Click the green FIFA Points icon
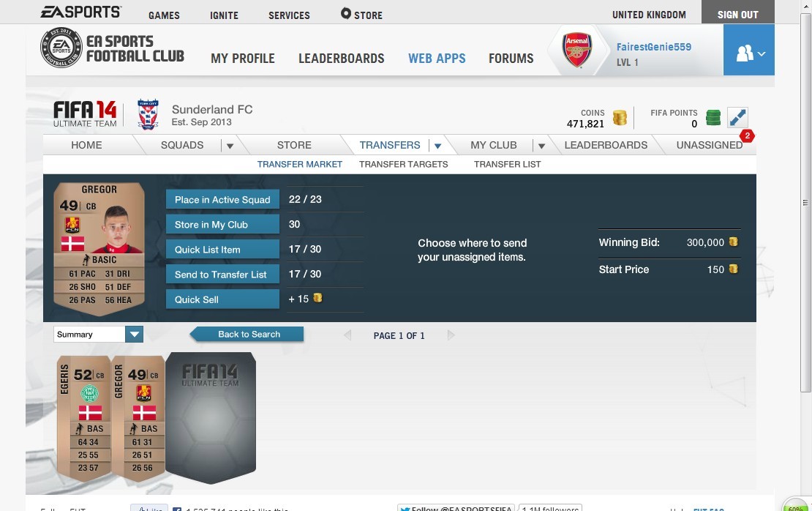 [713, 118]
